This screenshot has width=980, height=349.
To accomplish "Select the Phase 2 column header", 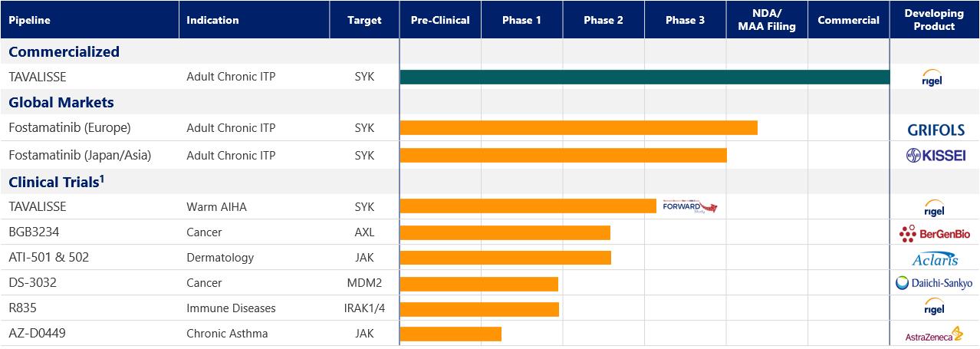I will (603, 20).
